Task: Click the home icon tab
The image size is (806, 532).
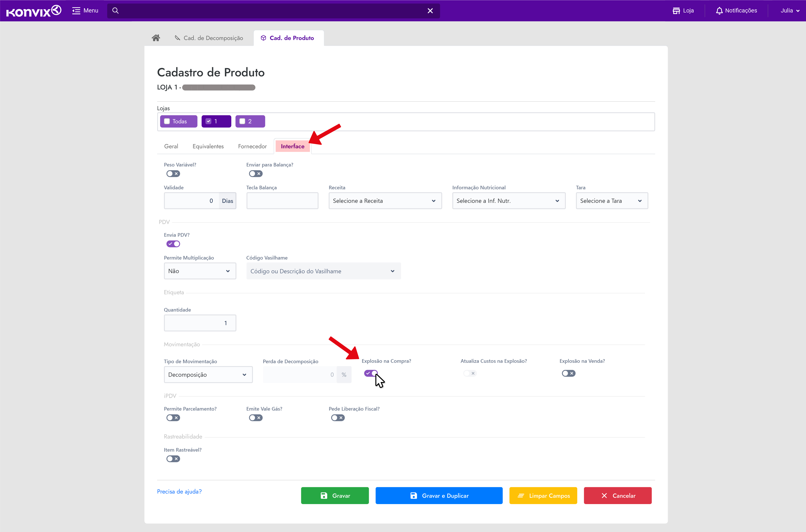Action: [x=156, y=38]
